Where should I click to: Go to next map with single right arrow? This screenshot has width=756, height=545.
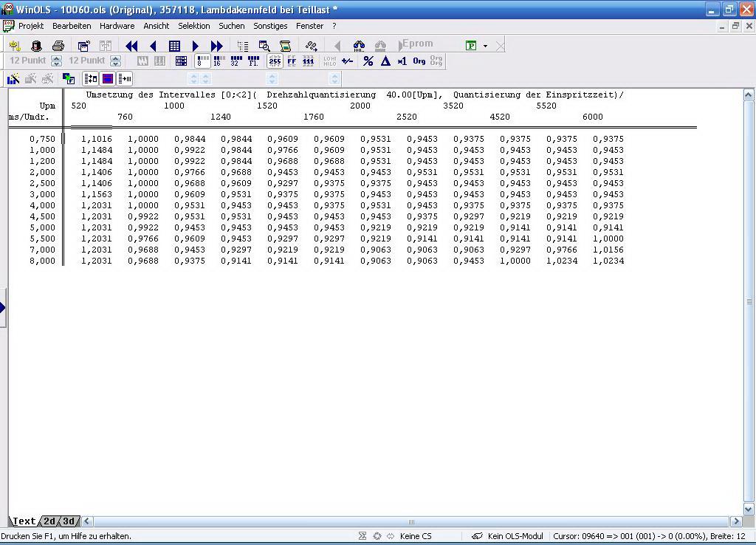pyautogui.click(x=195, y=46)
